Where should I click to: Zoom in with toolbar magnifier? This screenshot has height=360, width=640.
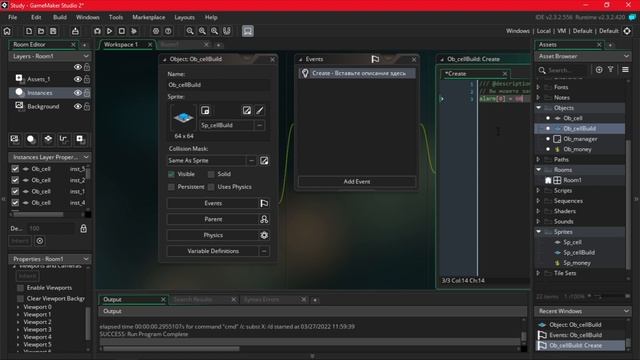point(214,31)
